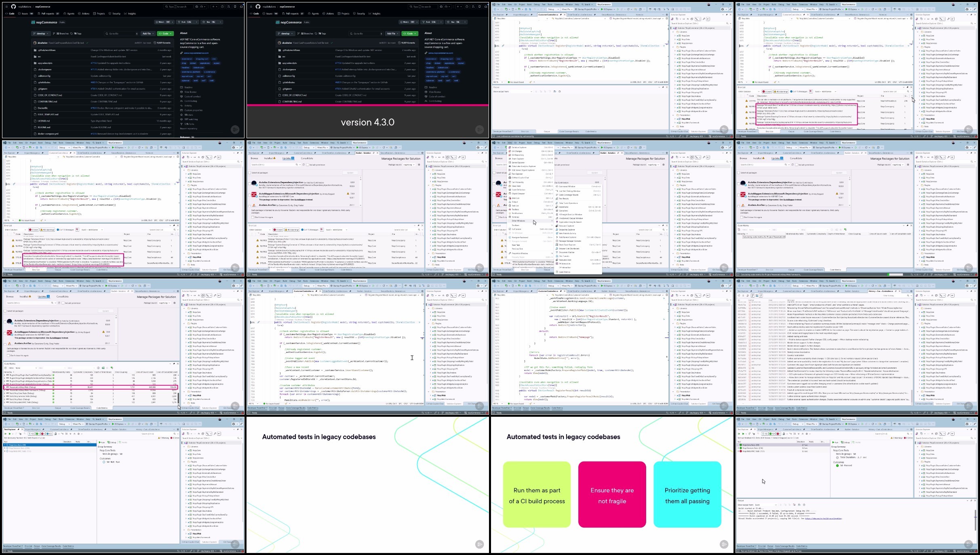Click GitHub logo above docker-compose.yml file listing

click(x=13, y=6)
